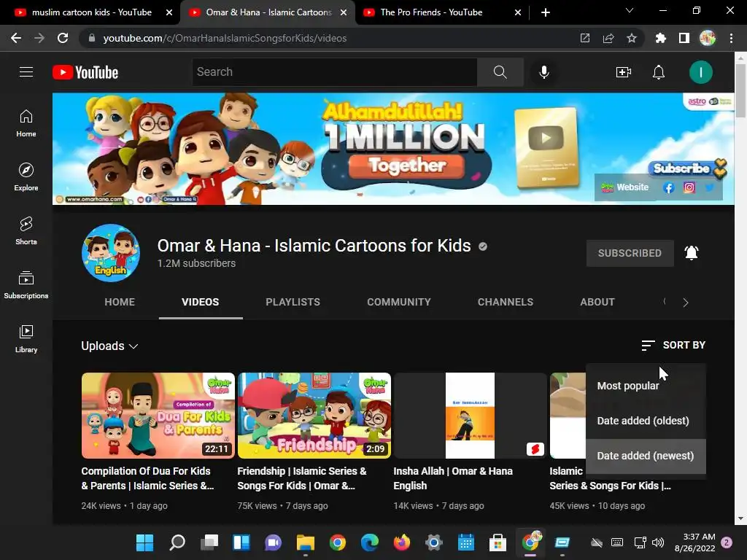747x560 pixels.
Task: Open the Create video icon
Action: (624, 72)
